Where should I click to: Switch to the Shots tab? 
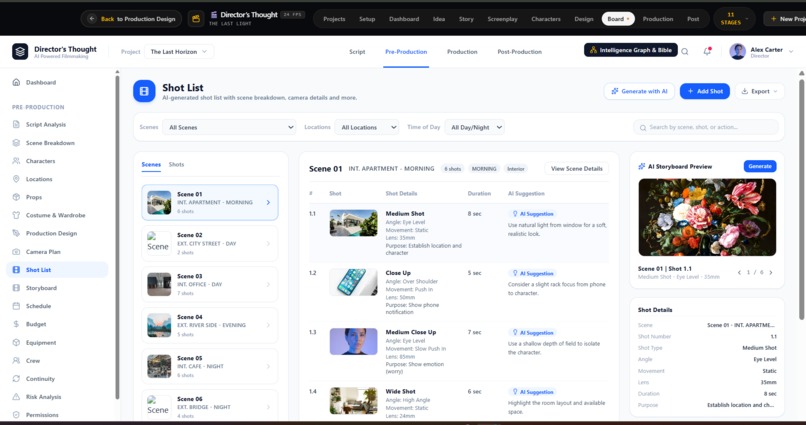click(x=176, y=164)
